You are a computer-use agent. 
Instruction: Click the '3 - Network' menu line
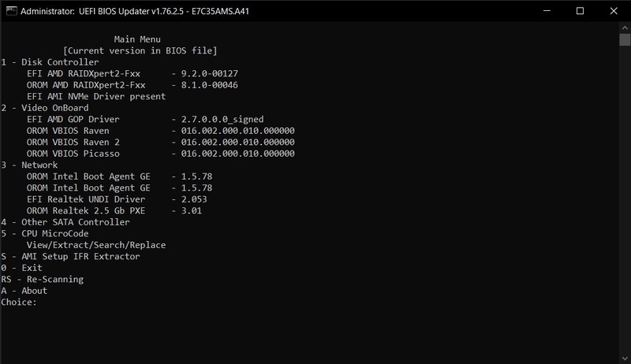click(x=29, y=165)
